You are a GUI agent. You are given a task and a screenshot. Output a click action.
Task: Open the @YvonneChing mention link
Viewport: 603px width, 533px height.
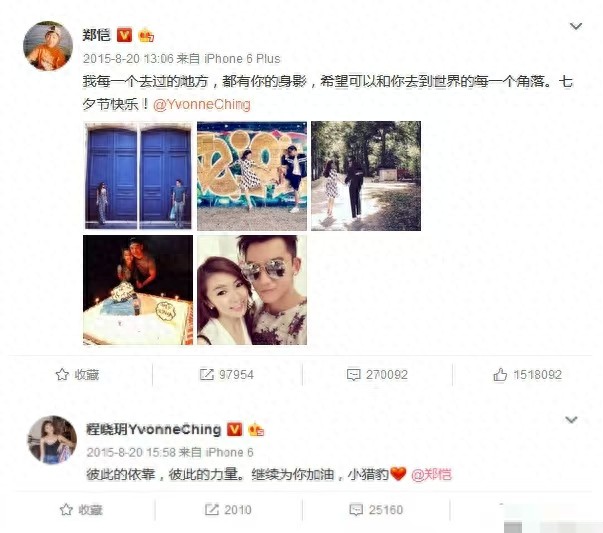pyautogui.click(x=202, y=104)
